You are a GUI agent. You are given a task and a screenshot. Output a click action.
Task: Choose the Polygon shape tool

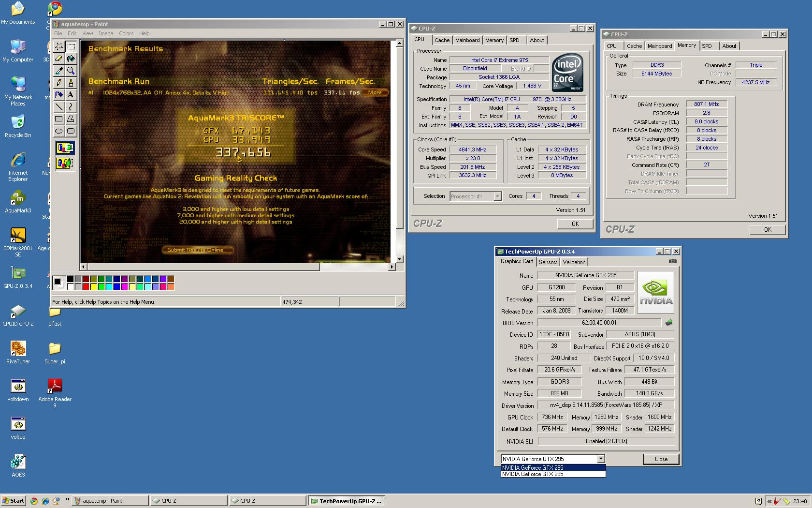[71, 119]
